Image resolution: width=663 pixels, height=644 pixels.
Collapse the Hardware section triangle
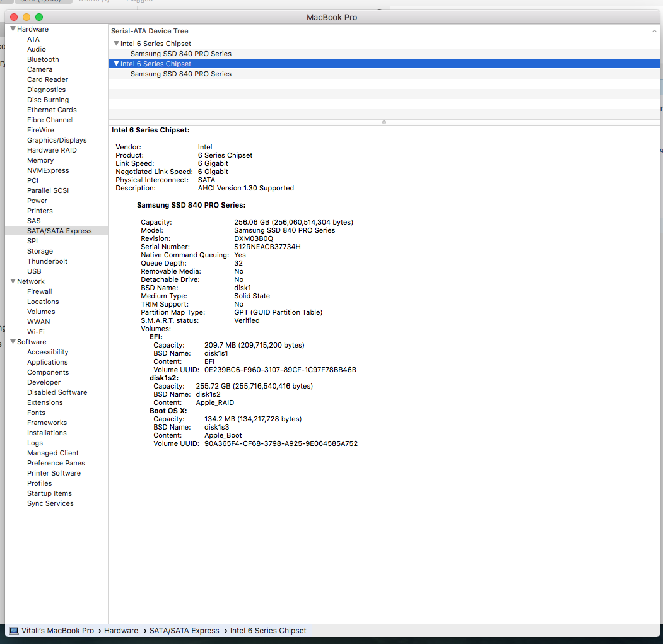point(13,29)
